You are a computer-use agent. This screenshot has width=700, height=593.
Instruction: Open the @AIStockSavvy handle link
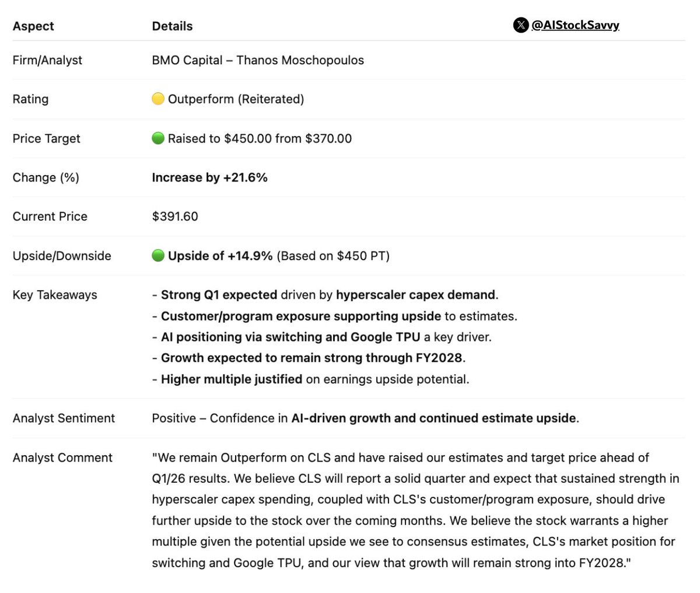click(575, 25)
